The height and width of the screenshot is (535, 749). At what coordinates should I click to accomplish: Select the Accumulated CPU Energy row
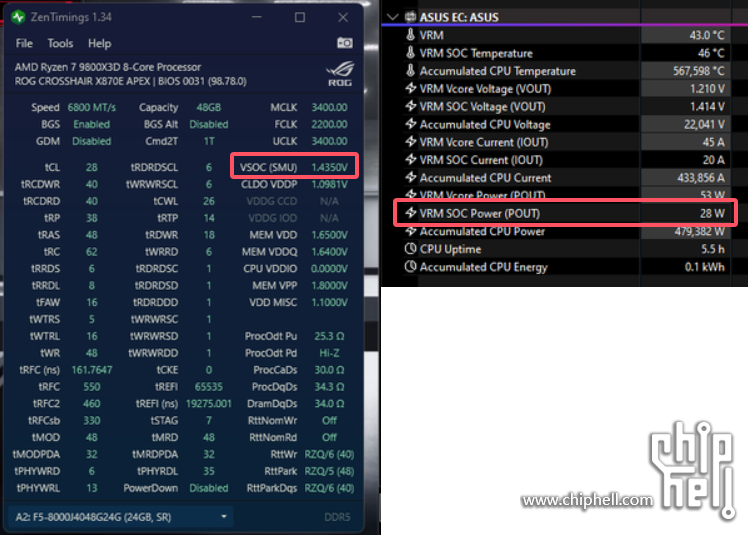[565, 267]
